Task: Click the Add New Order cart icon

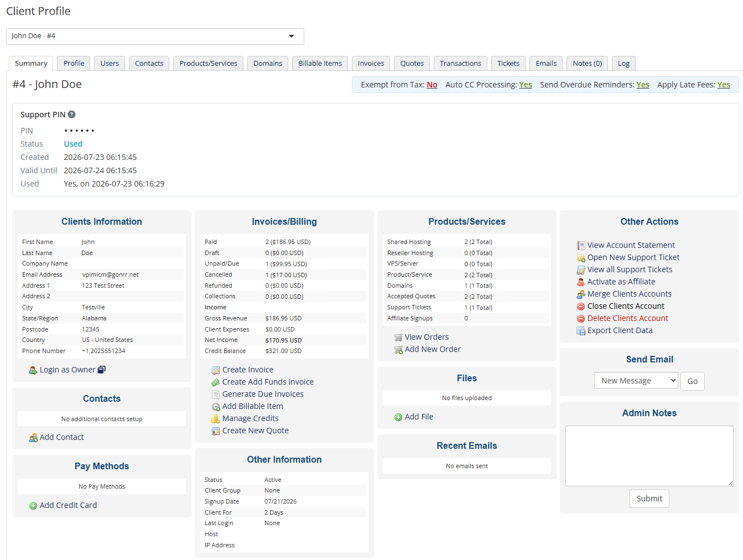Action: (398, 350)
